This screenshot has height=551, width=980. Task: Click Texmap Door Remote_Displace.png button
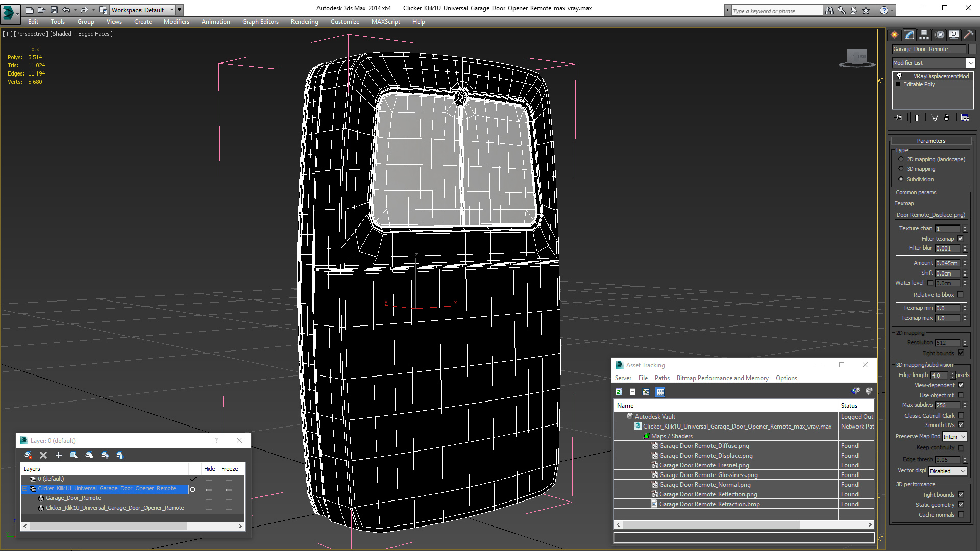coord(931,215)
